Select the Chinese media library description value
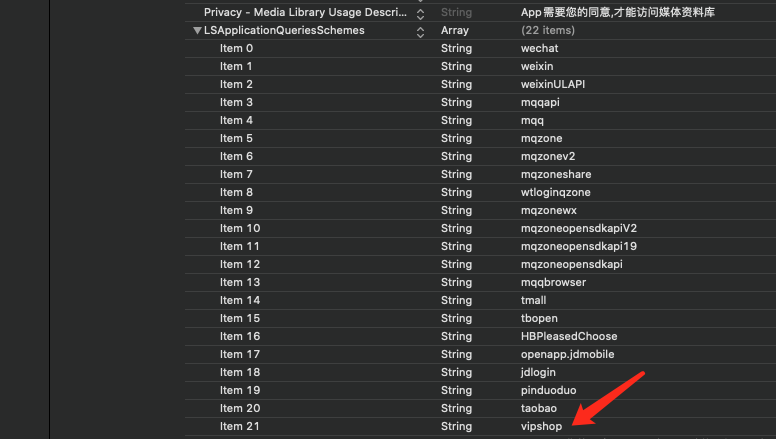Image resolution: width=776 pixels, height=439 pixels. click(x=618, y=12)
